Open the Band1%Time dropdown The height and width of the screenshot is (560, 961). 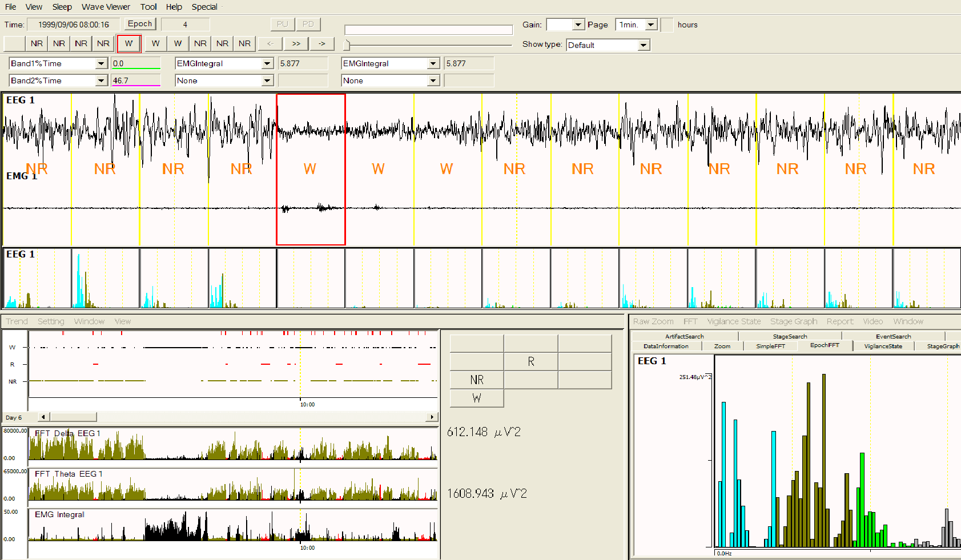pyautogui.click(x=101, y=63)
